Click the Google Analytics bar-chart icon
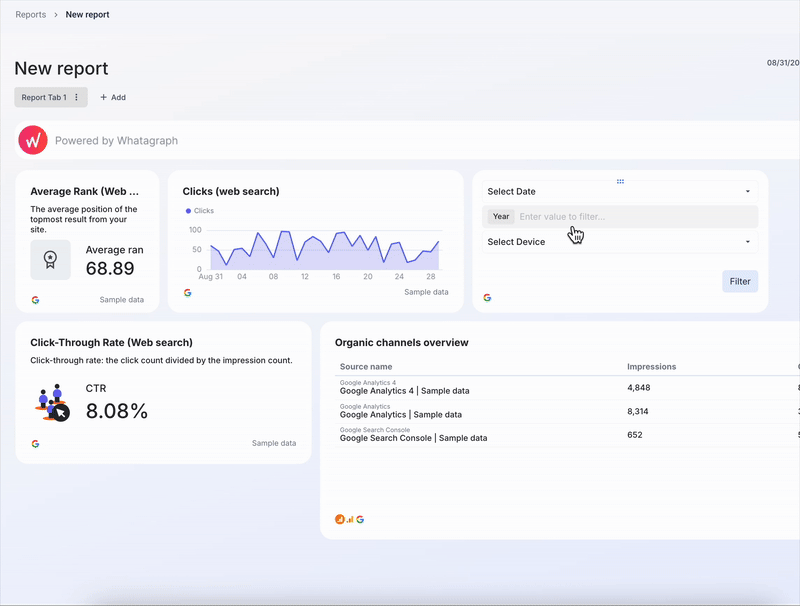 click(350, 519)
